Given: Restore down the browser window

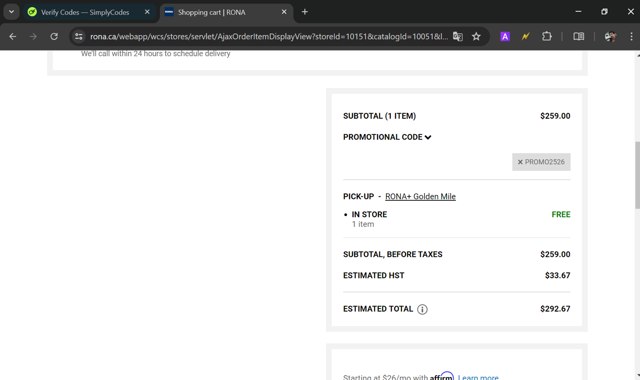Looking at the screenshot, I should (604, 12).
